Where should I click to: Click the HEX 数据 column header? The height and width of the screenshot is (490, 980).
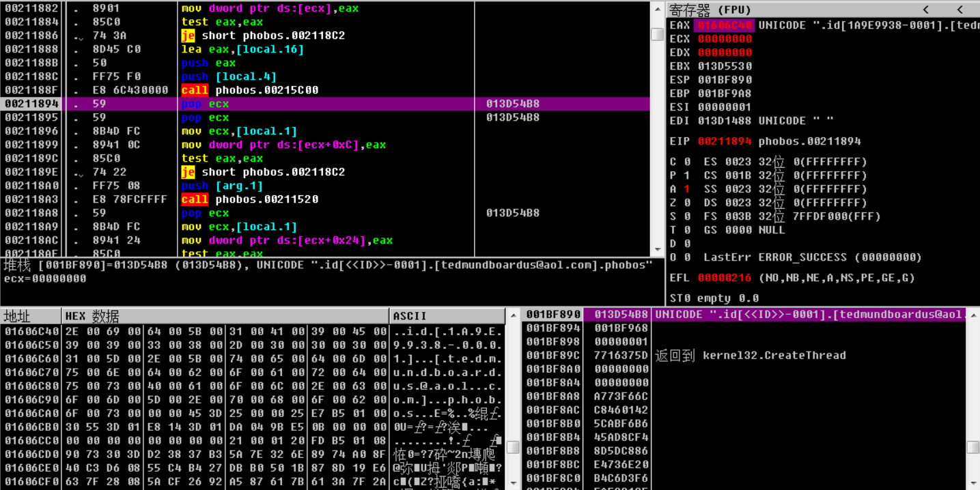pyautogui.click(x=226, y=316)
